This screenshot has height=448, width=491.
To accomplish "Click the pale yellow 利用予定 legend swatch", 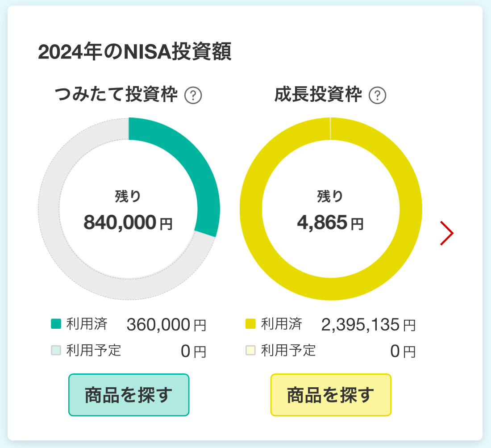I will pyautogui.click(x=250, y=350).
